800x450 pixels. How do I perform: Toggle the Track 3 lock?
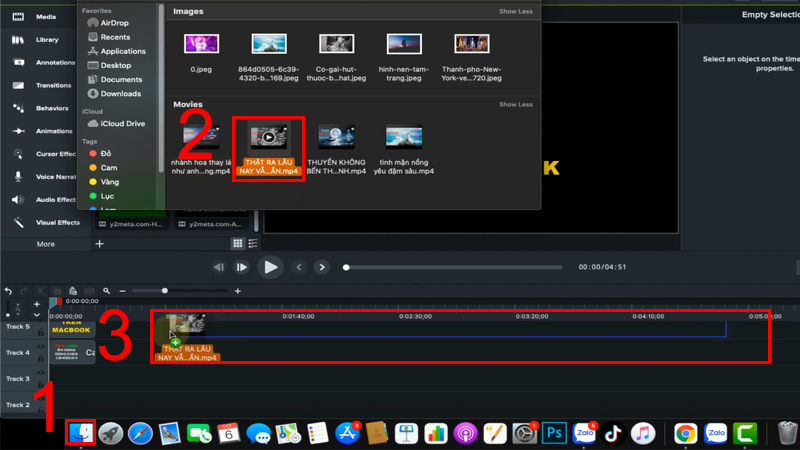pos(41,385)
